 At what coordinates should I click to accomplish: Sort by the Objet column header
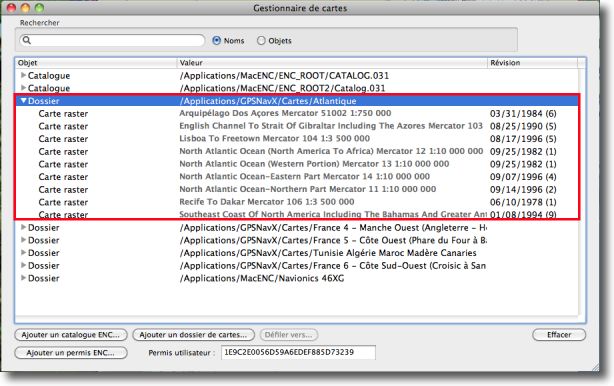tap(96, 63)
